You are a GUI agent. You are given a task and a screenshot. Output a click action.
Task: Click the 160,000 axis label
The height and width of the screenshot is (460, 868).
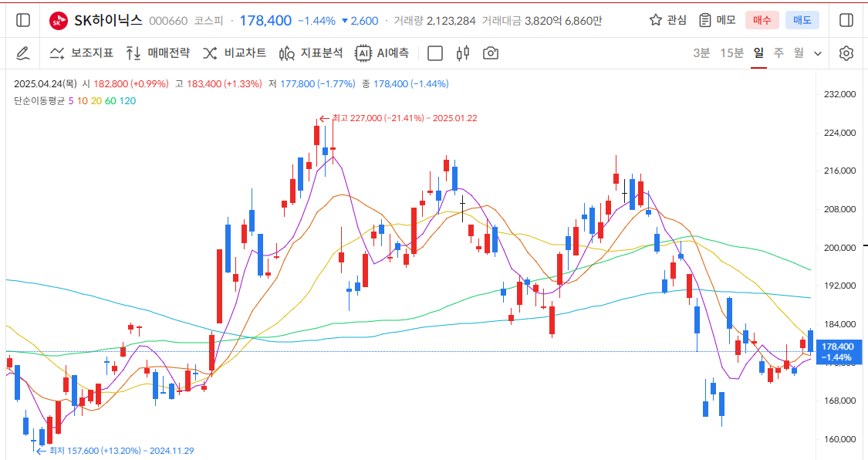pos(839,439)
